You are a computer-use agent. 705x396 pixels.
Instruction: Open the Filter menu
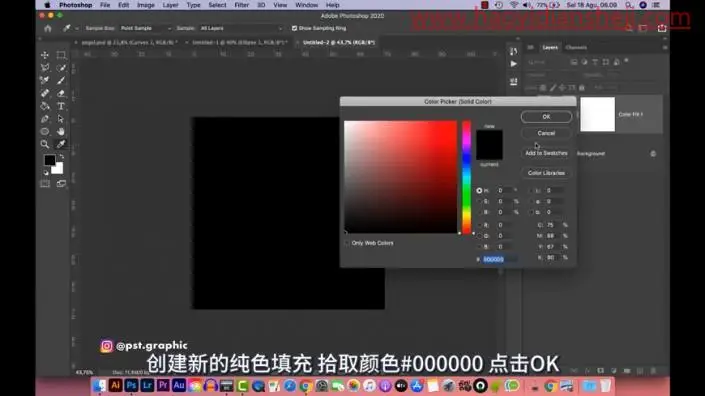[x=241, y=5]
